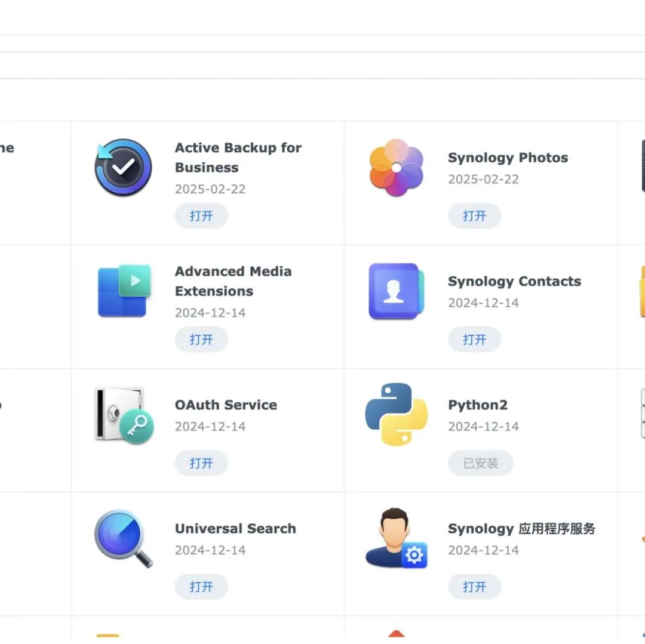
Task: Select the OAuth Service title text
Action: [x=226, y=405]
